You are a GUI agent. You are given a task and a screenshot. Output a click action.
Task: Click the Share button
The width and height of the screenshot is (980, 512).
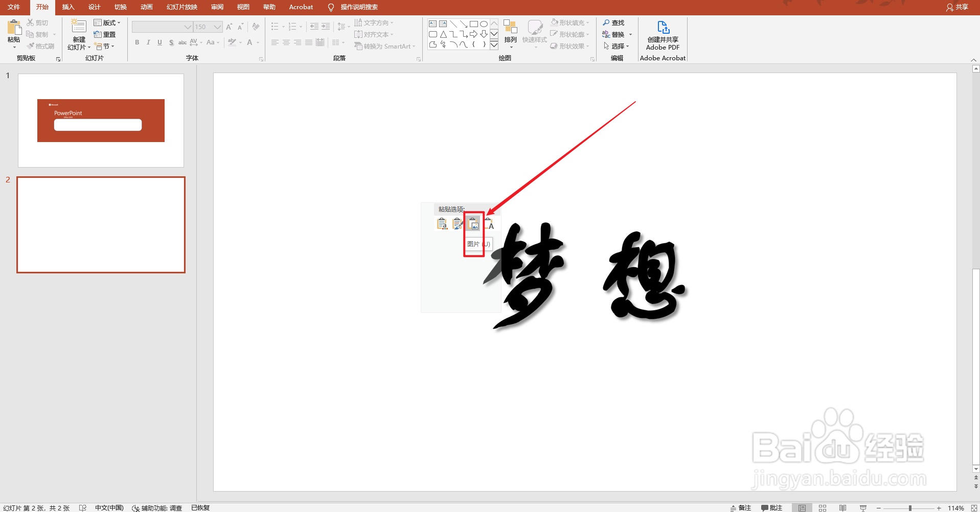click(x=957, y=7)
